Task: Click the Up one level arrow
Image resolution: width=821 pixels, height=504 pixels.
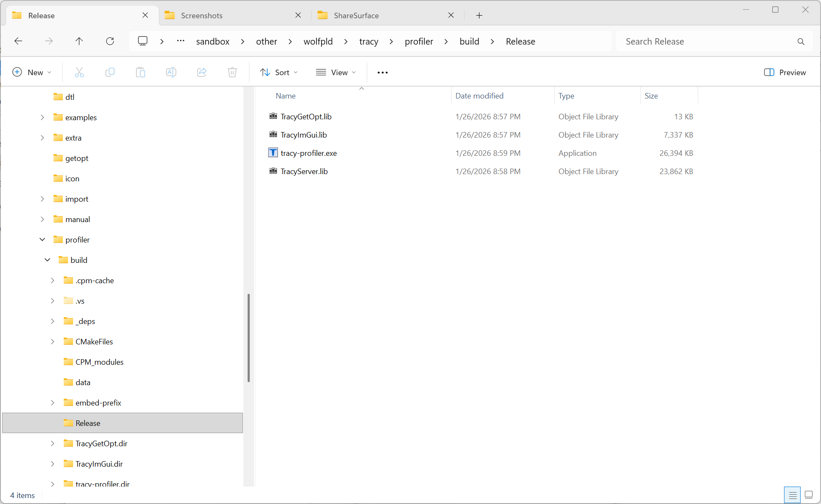Action: click(79, 41)
